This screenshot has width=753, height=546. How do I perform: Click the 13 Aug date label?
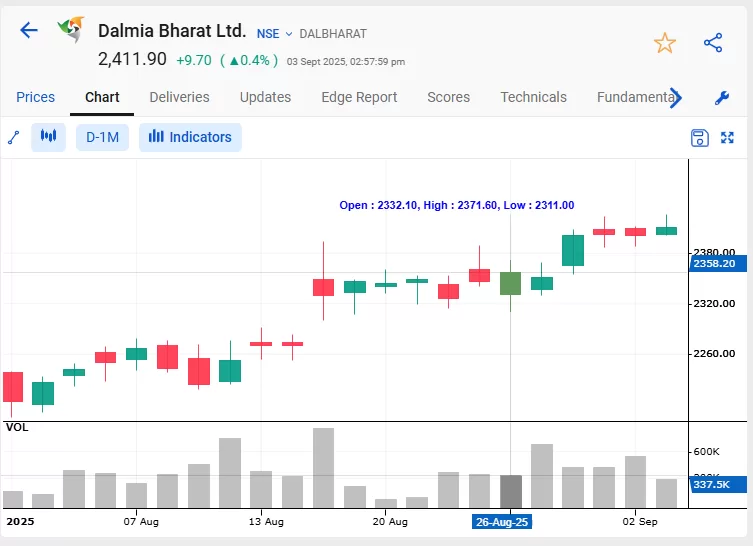pos(266,522)
